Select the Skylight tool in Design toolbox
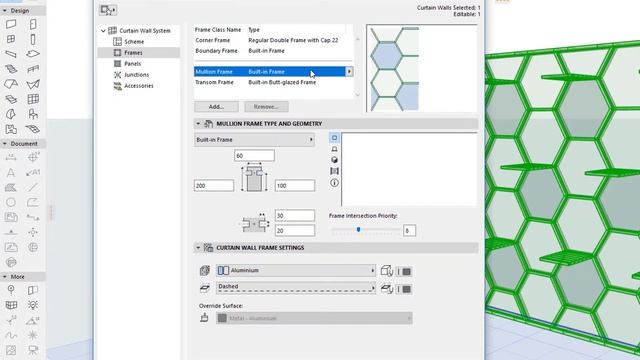 pos(11,99)
